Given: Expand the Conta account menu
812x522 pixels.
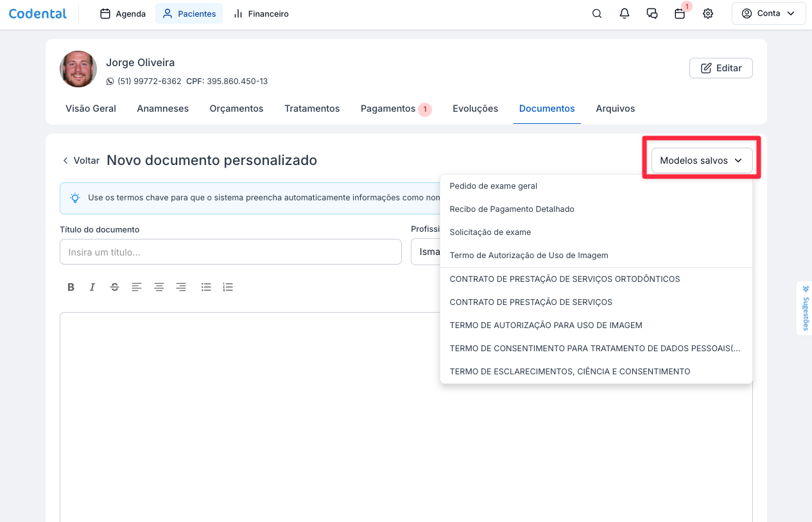Looking at the screenshot, I should 768,13.
